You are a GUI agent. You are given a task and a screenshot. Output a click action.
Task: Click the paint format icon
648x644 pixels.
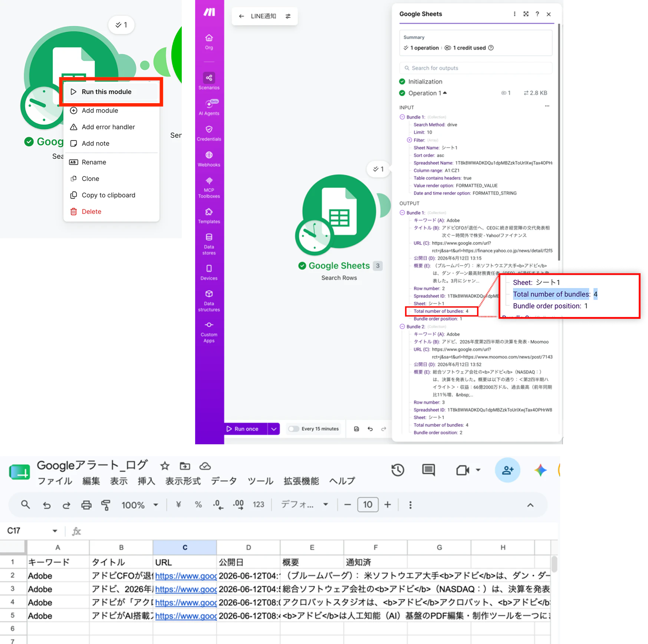tap(106, 505)
